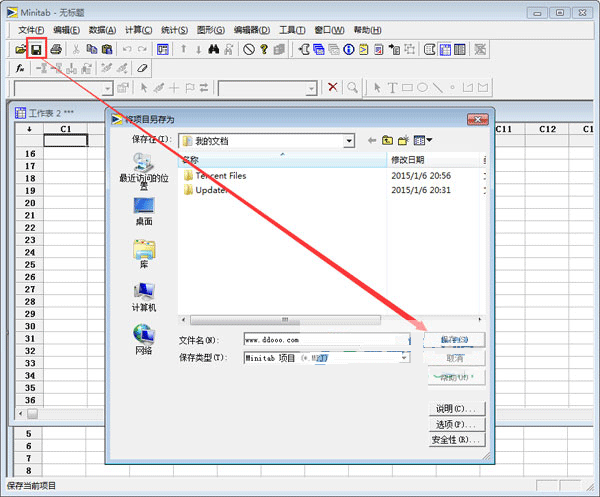
Task: Click the eraser icon in second toolbar
Action: [x=142, y=68]
